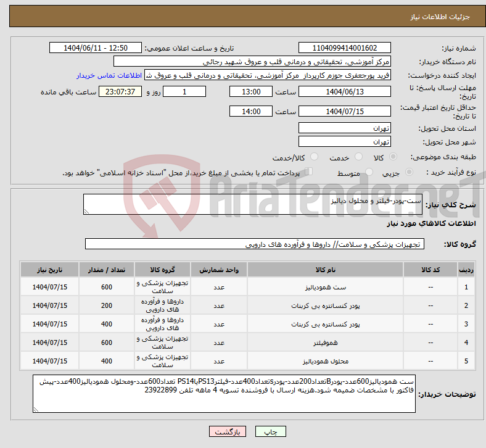Click the deadline time field 13:00
This screenshot has height=448, width=486.
[251, 92]
